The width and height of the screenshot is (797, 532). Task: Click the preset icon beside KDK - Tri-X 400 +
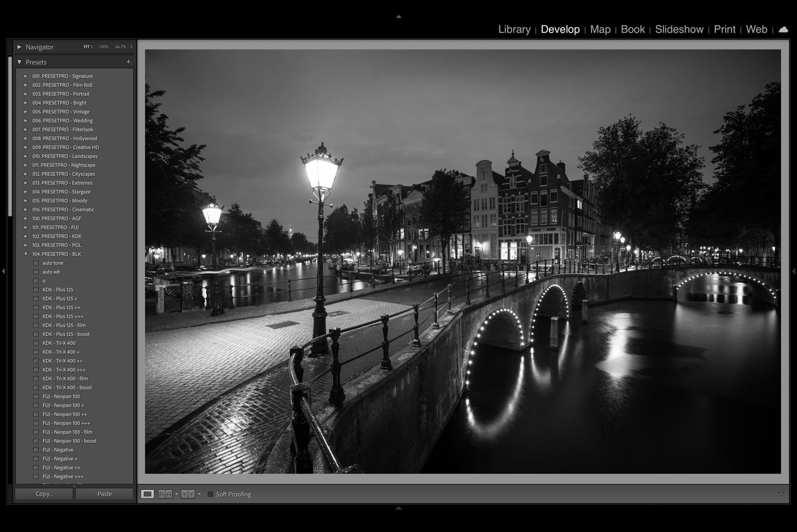[x=36, y=352]
